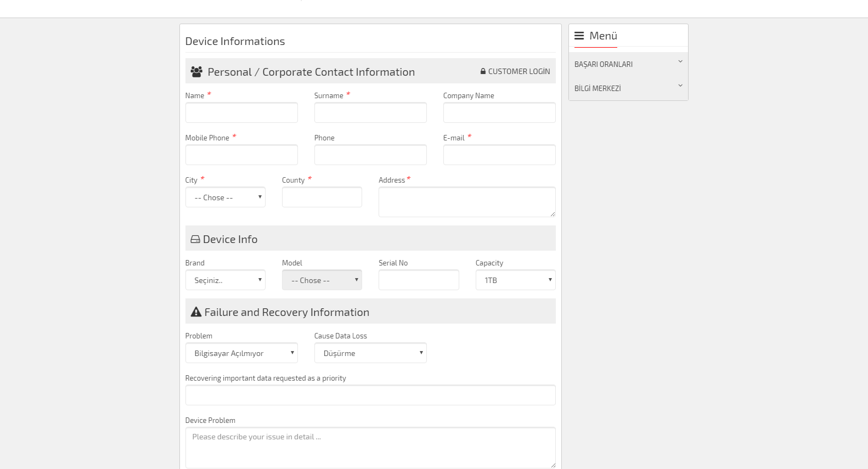Image resolution: width=868 pixels, height=469 pixels.
Task: Click into the Mobile Phone field
Action: pyautogui.click(x=241, y=155)
